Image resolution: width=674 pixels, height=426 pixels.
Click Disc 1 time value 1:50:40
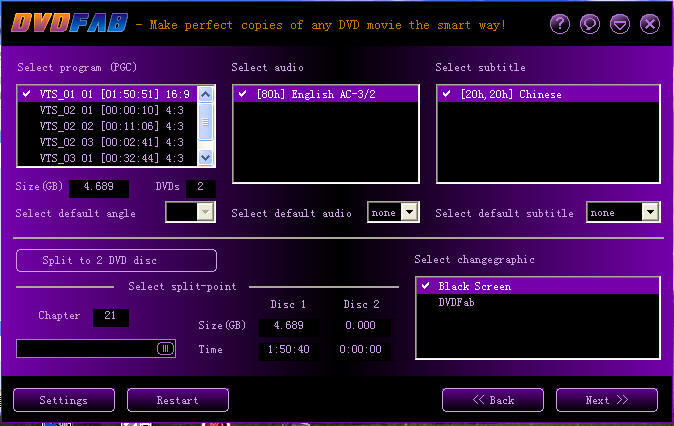pos(288,350)
